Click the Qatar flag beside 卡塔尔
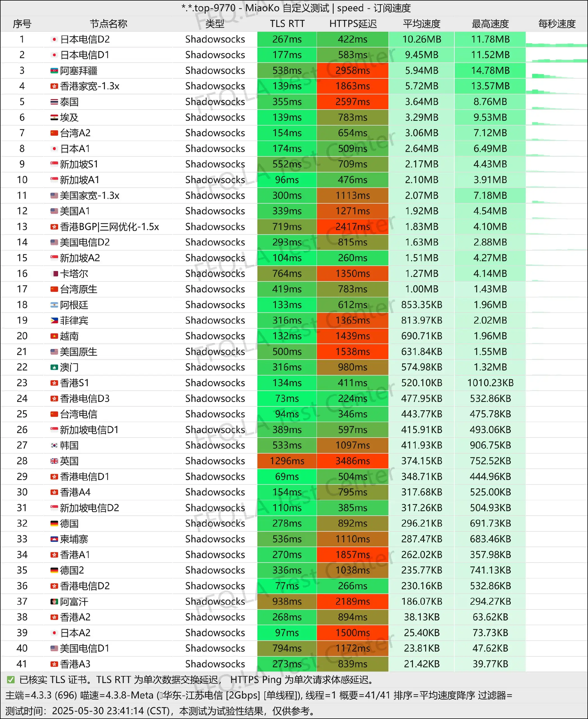 (x=54, y=274)
